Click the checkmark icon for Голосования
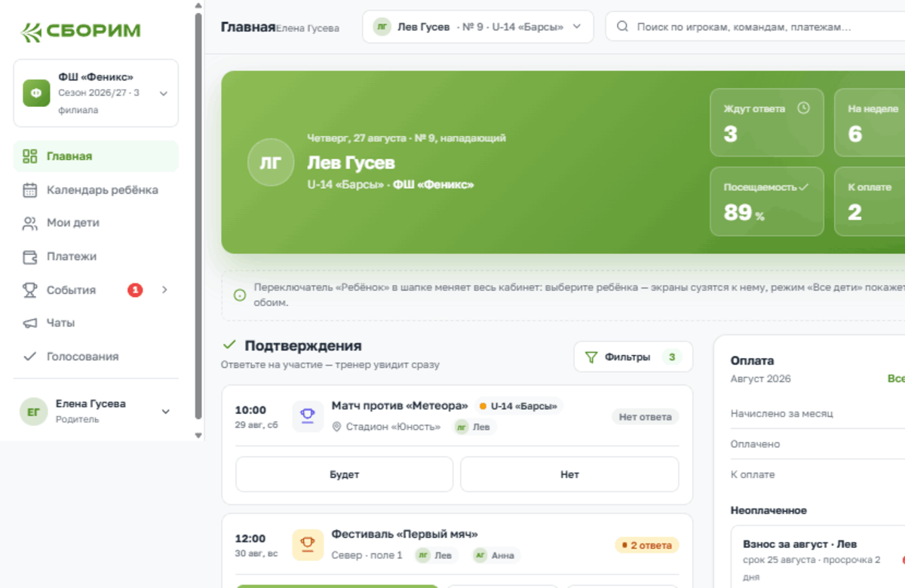 pos(29,357)
